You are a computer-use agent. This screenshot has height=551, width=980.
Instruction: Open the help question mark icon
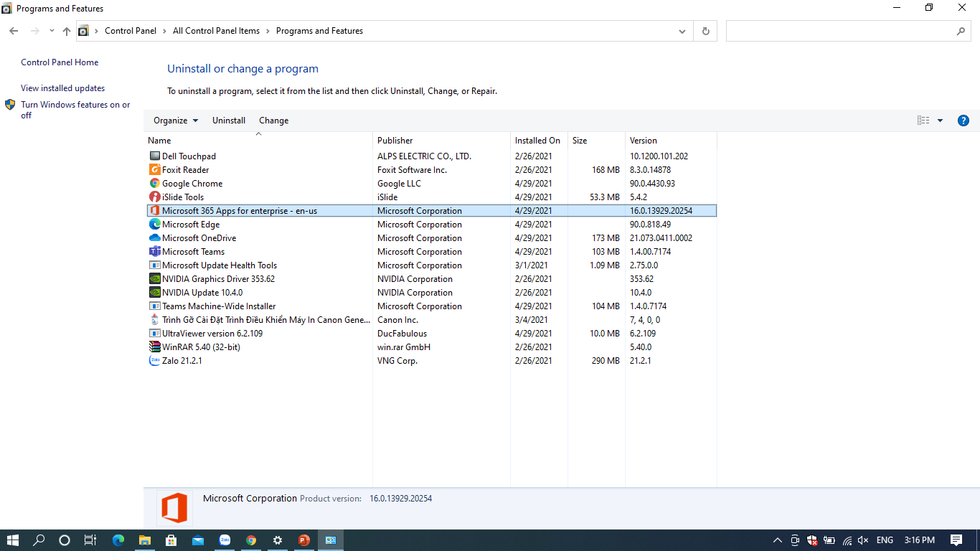pyautogui.click(x=963, y=121)
